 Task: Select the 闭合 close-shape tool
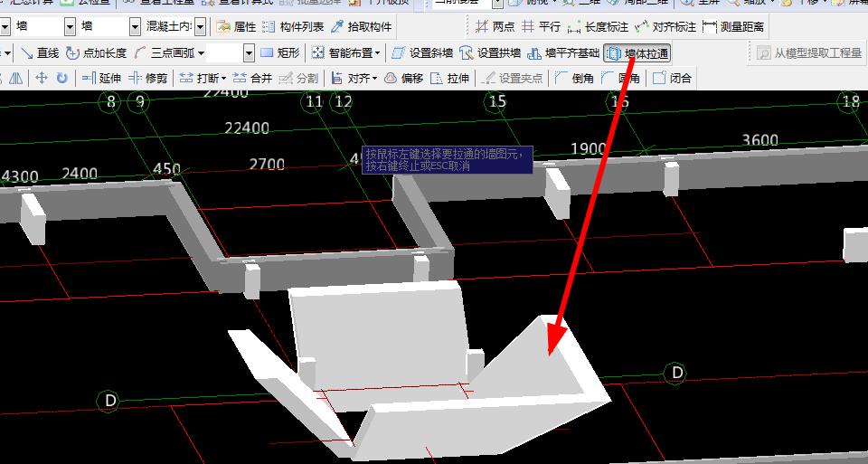(672, 79)
